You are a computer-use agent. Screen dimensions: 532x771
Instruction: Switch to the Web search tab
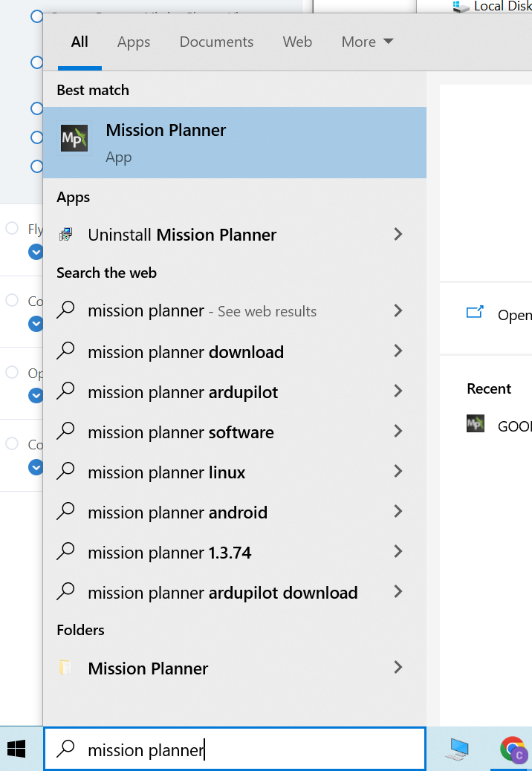pyautogui.click(x=297, y=42)
